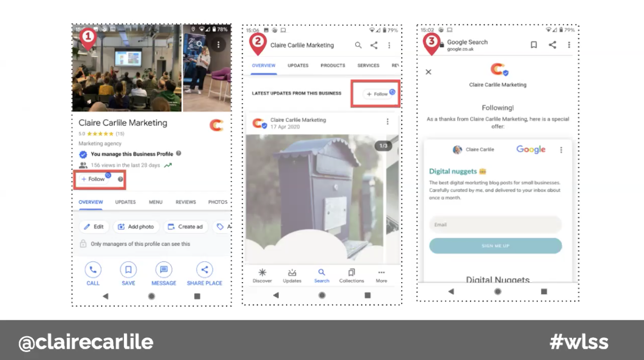
Task: Tap the Save bookmark icon
Action: [x=128, y=270]
